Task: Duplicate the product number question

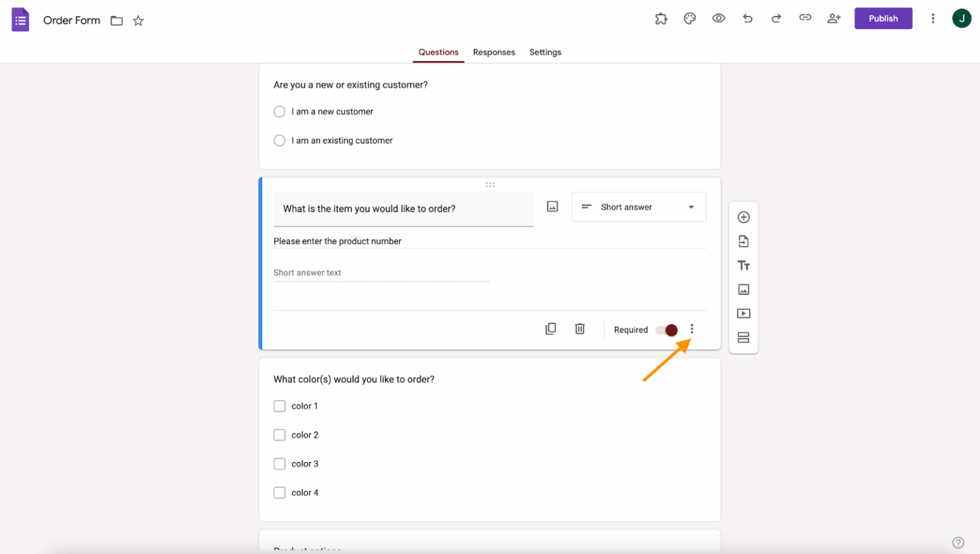Action: pos(550,329)
